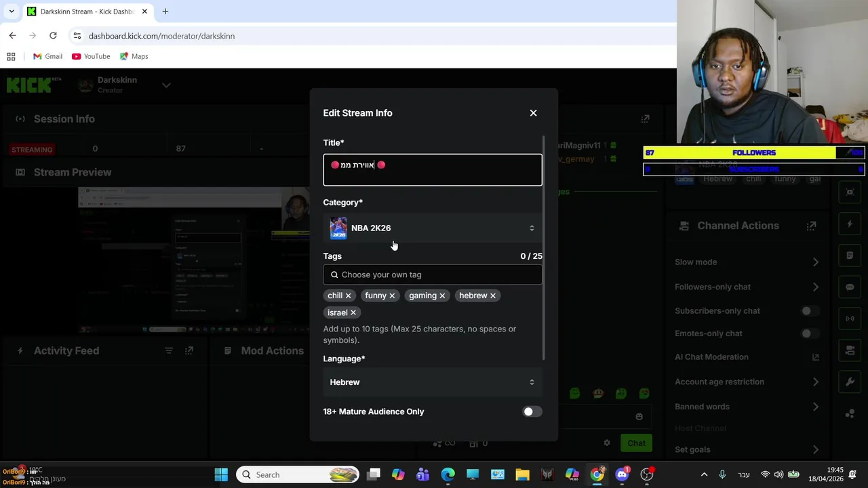Open Microsoft Edge from the taskbar
This screenshot has width=868, height=488.
coord(448,475)
